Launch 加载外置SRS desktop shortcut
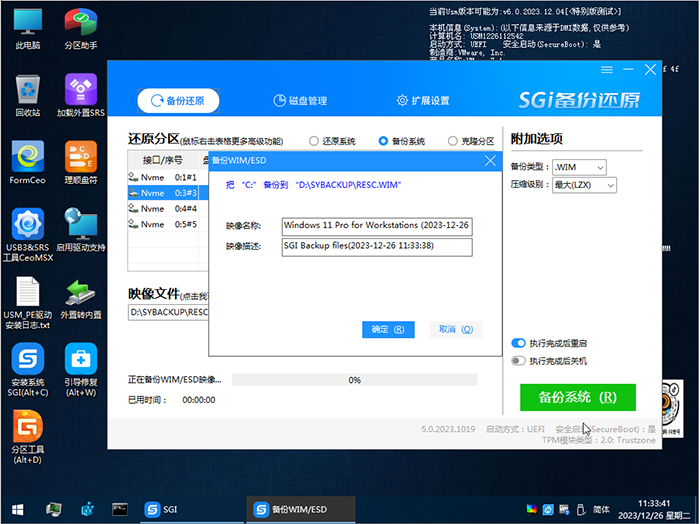The image size is (700, 524). point(81,96)
